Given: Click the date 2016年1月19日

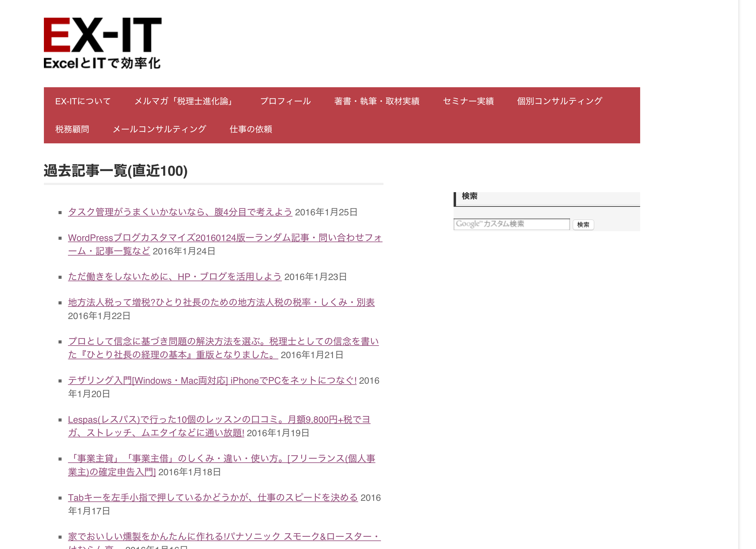Looking at the screenshot, I should click(278, 433).
